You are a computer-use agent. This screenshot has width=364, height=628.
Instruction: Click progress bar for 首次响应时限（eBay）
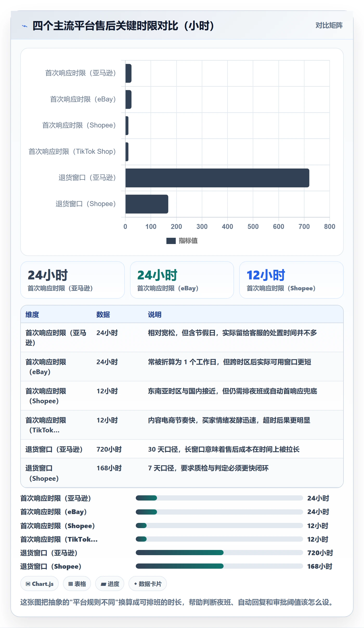[219, 512]
